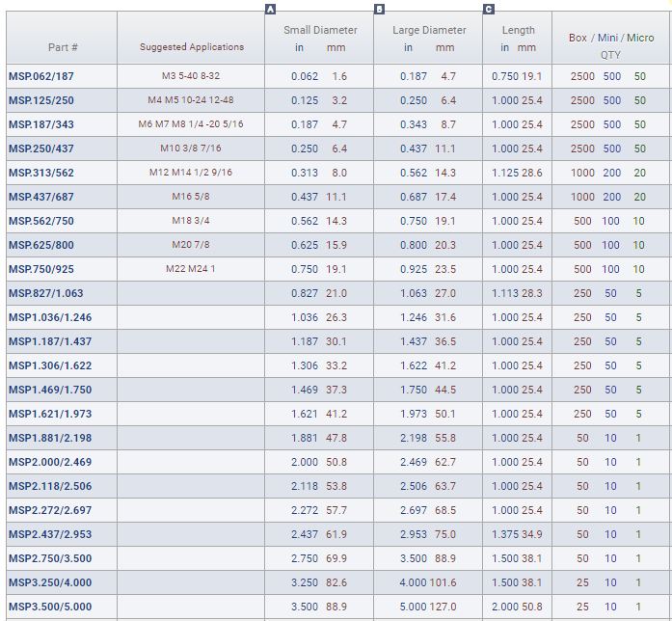Click the Length column header
Screen dimensions: 672x621
coord(518,30)
